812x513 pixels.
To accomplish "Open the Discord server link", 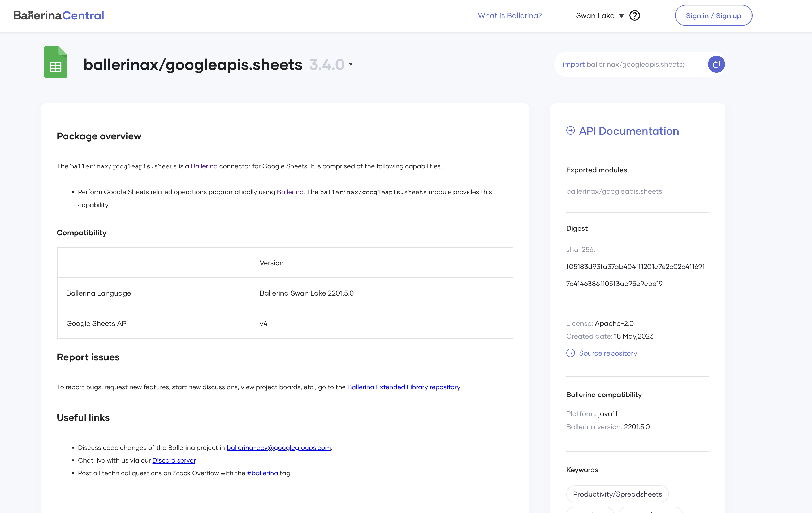I will tap(174, 460).
